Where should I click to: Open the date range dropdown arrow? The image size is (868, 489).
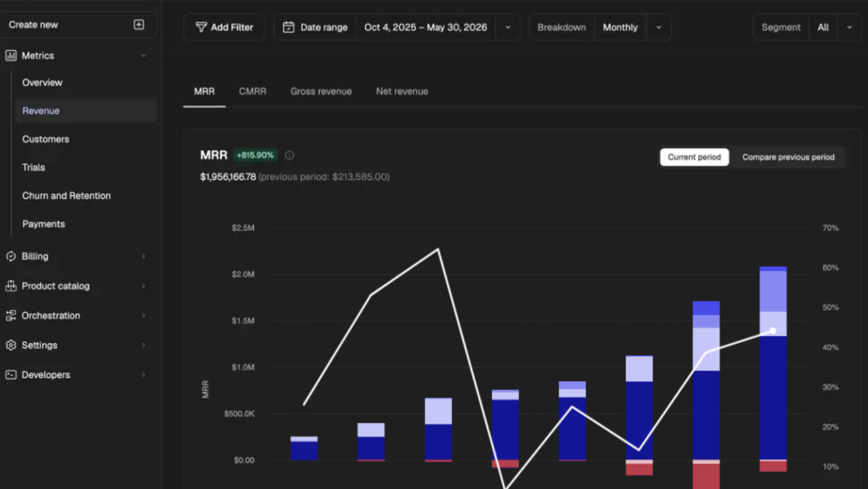(508, 27)
